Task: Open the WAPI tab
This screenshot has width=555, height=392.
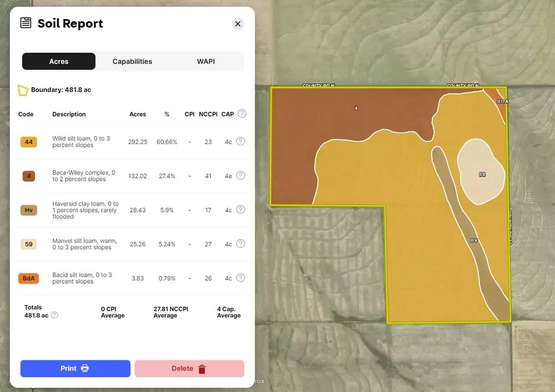Action: [206, 62]
